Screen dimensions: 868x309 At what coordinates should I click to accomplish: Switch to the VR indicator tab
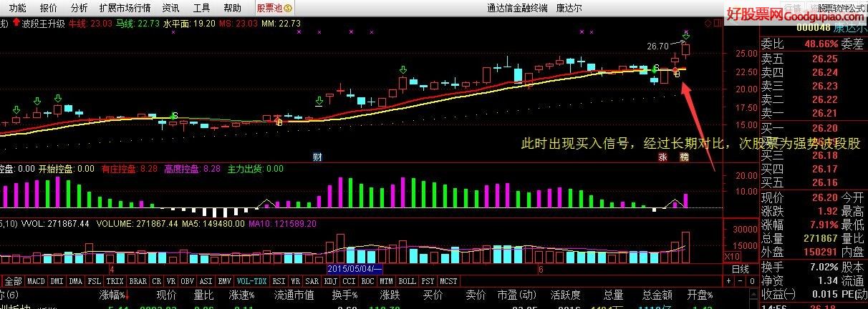point(171,281)
